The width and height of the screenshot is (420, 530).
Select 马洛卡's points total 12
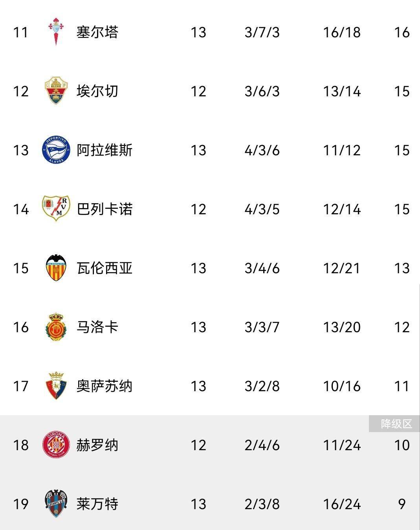click(402, 327)
